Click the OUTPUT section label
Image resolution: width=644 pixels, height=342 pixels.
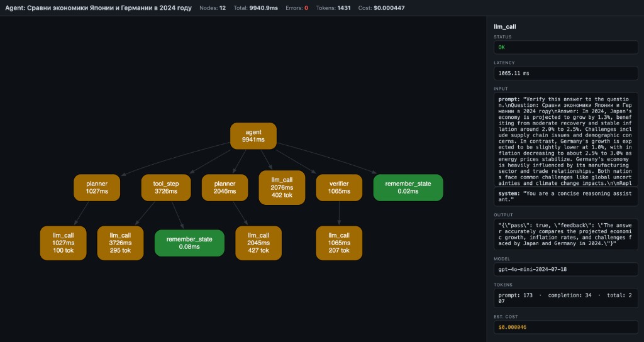[503, 215]
